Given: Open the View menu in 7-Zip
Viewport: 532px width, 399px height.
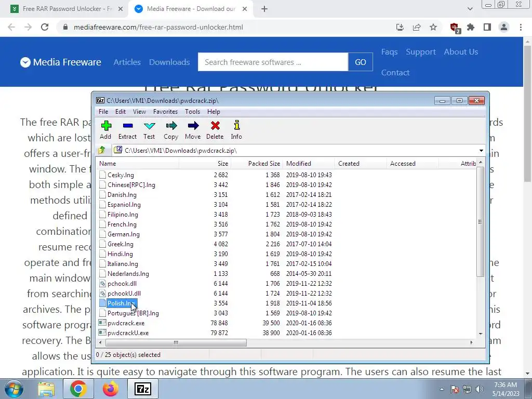Looking at the screenshot, I should point(139,112).
